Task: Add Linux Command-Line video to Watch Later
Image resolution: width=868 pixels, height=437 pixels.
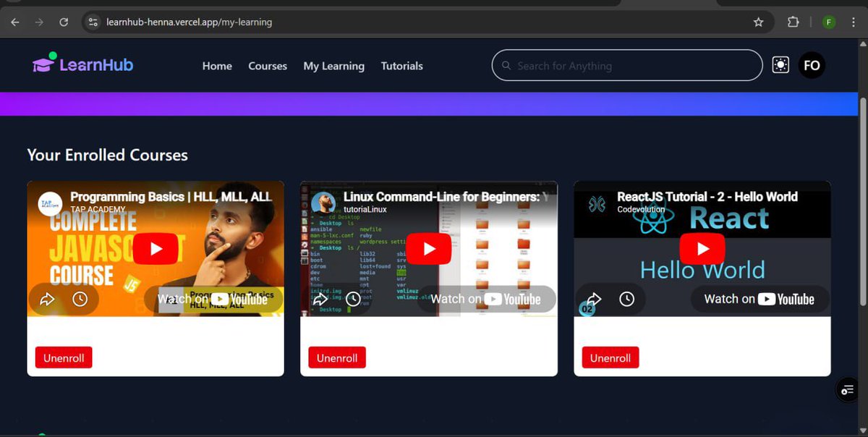Action: (353, 299)
